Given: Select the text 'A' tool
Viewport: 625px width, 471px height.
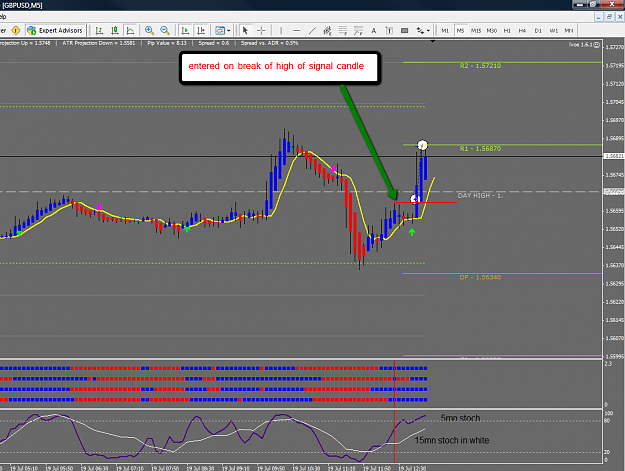Looking at the screenshot, I should (373, 31).
